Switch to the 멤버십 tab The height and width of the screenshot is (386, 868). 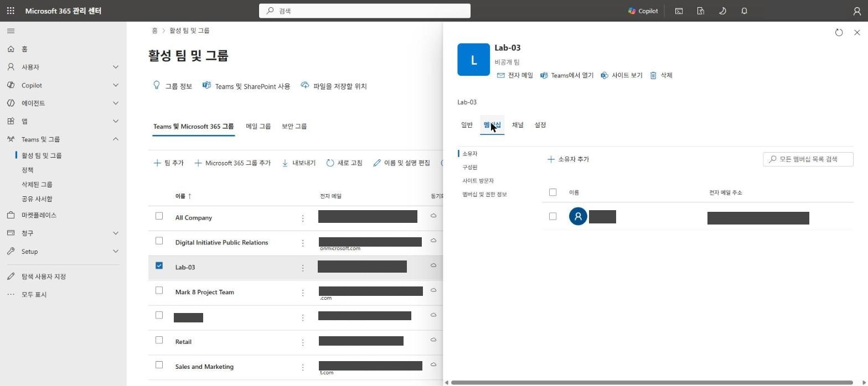pos(492,125)
